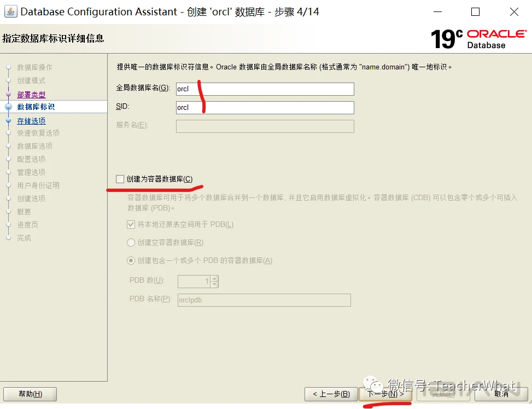This screenshot has width=532, height=409.
Task: Increase PDB 数 with the up arrow
Action: 214,279
